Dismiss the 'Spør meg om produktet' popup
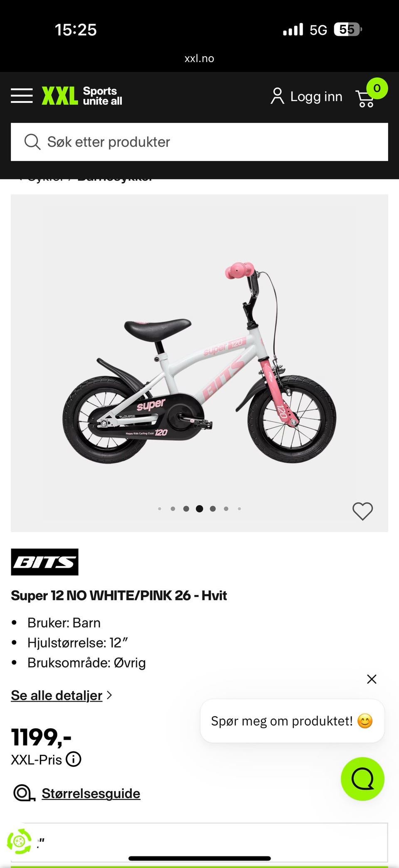This screenshot has height=868, width=399. pyautogui.click(x=372, y=679)
